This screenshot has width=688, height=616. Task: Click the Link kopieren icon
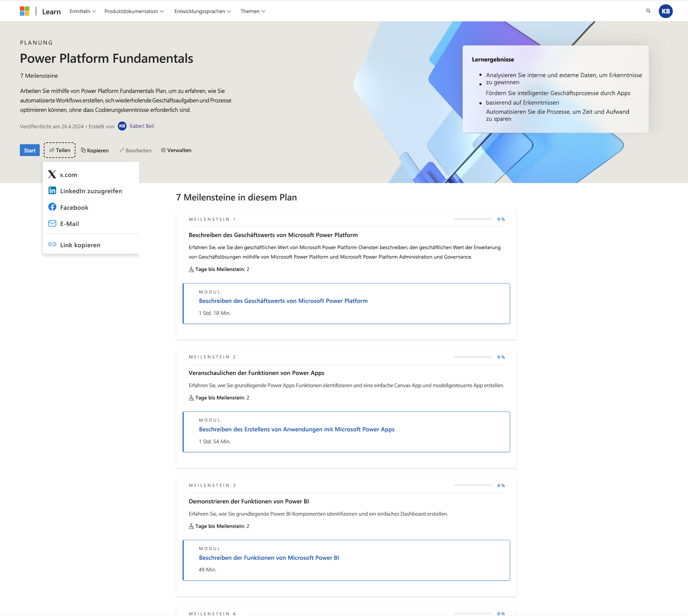52,245
